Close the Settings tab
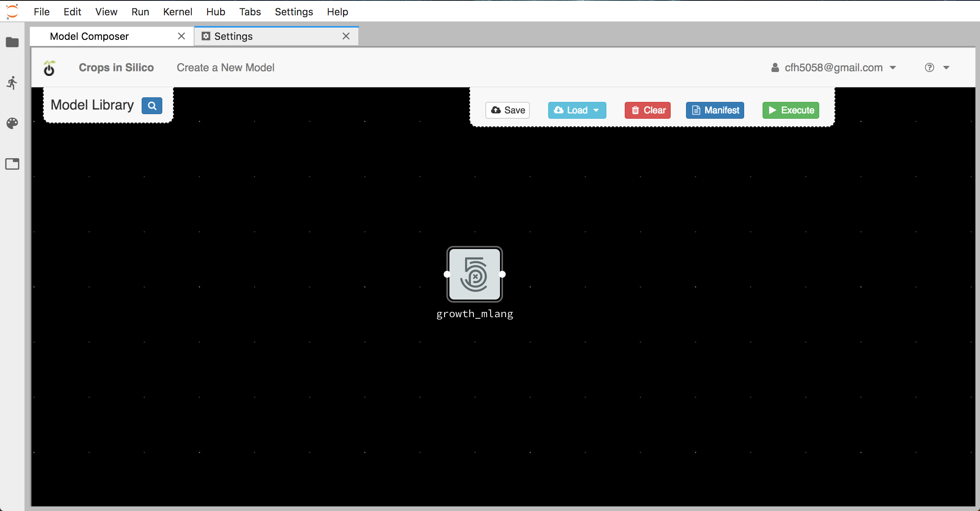The image size is (980, 511). (346, 36)
